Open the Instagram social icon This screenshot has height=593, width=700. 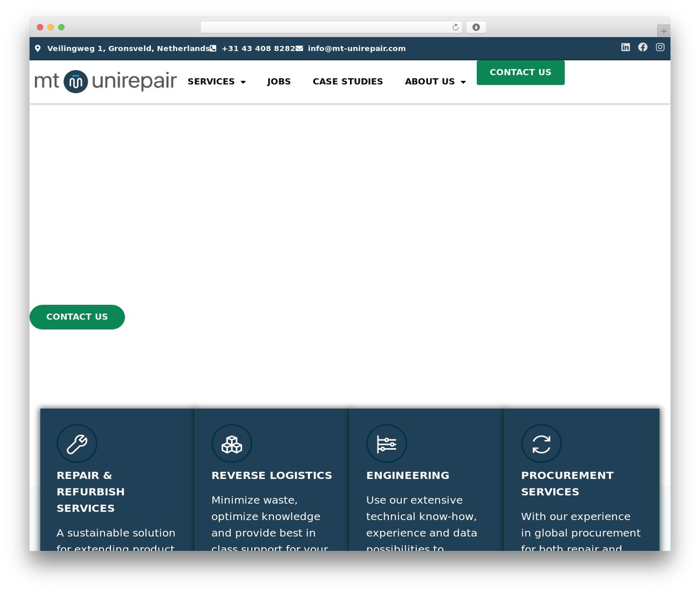tap(660, 47)
